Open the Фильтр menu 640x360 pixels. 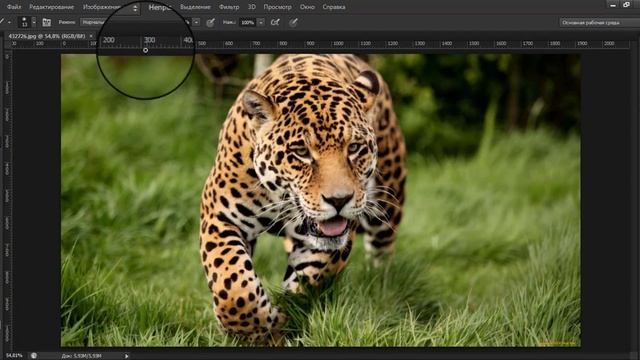point(229,7)
